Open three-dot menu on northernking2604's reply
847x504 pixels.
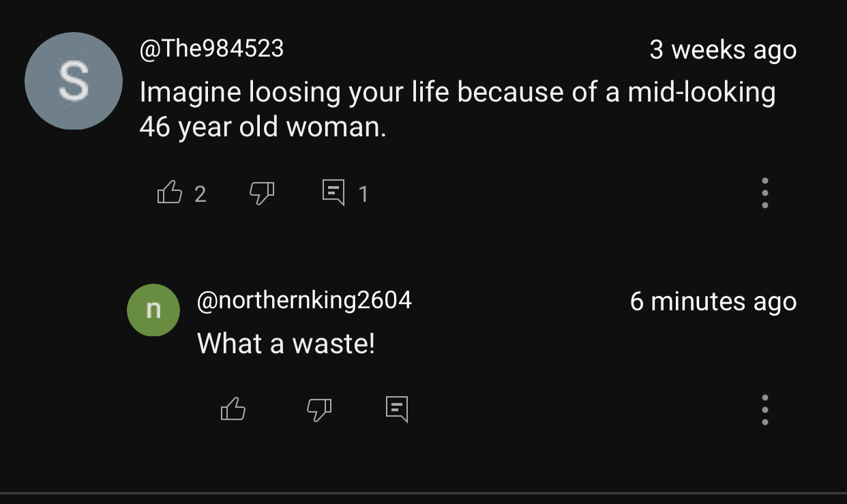coord(765,409)
